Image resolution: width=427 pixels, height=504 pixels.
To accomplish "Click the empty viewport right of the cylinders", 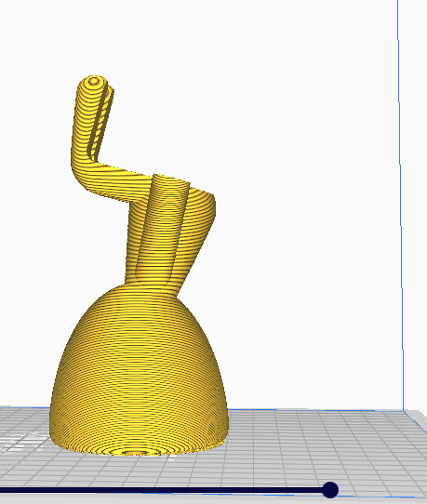I will (305, 225).
